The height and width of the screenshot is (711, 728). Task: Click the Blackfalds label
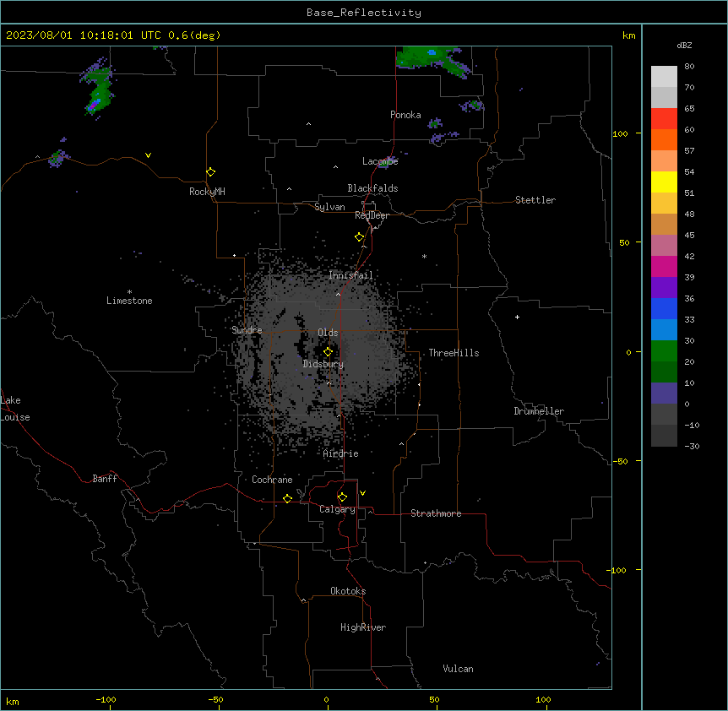pyautogui.click(x=372, y=188)
